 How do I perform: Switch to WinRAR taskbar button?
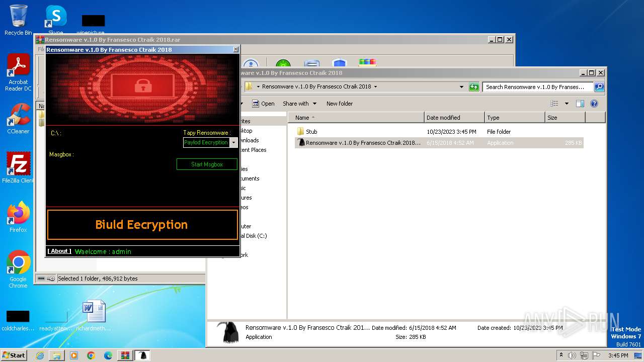click(x=125, y=355)
